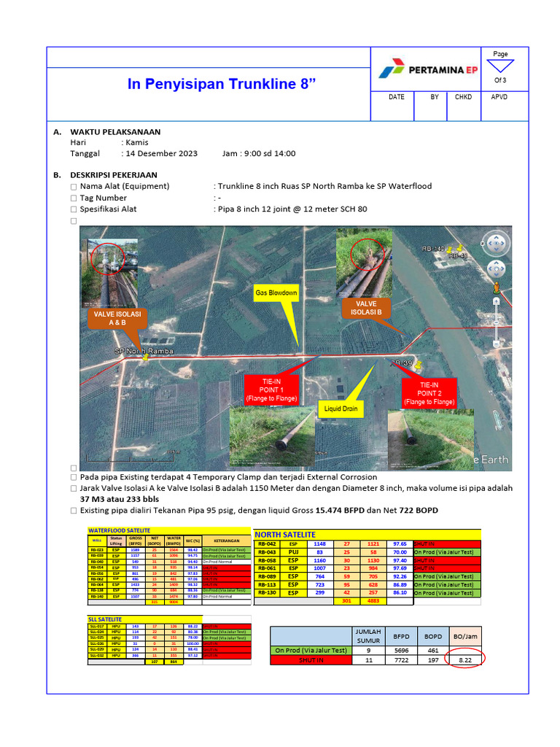Viewport: 560px width, 747px height.
Task: Click the North Satelite total value 4883
Action: [373, 601]
